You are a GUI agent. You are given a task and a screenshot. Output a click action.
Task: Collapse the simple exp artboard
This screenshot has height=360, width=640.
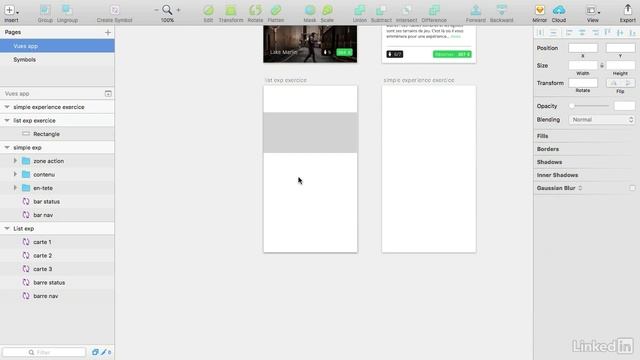pyautogui.click(x=7, y=147)
